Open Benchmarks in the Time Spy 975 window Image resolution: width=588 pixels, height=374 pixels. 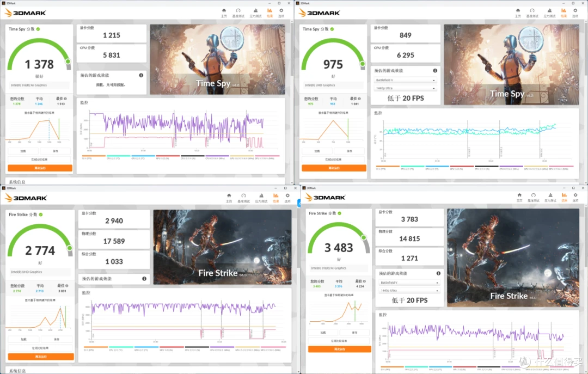[x=532, y=13]
